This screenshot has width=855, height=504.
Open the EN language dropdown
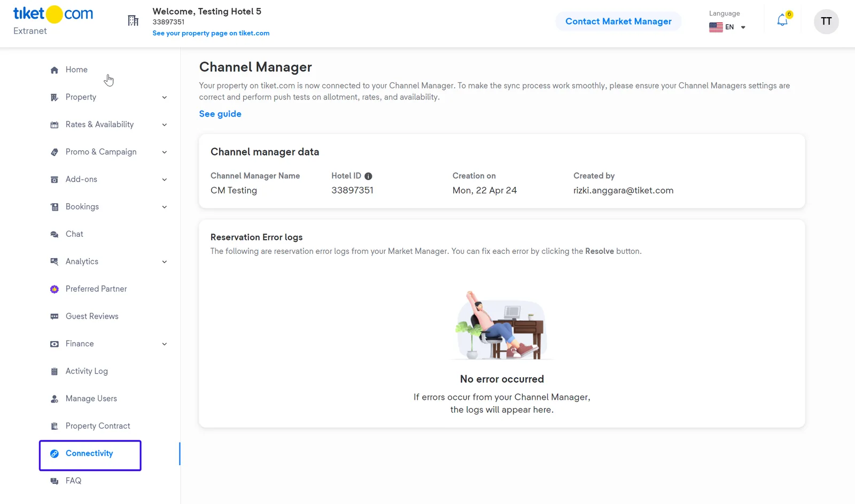(x=727, y=27)
